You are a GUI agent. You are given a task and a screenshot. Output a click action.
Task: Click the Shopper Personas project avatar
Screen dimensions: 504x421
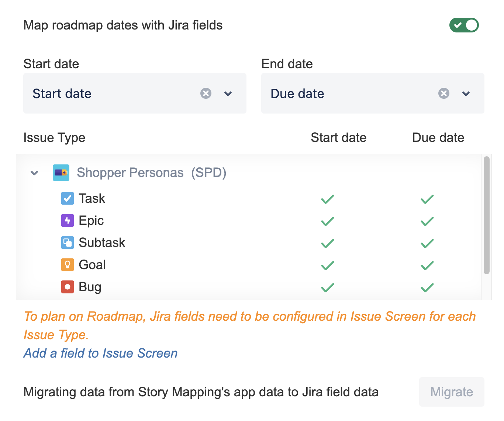61,173
